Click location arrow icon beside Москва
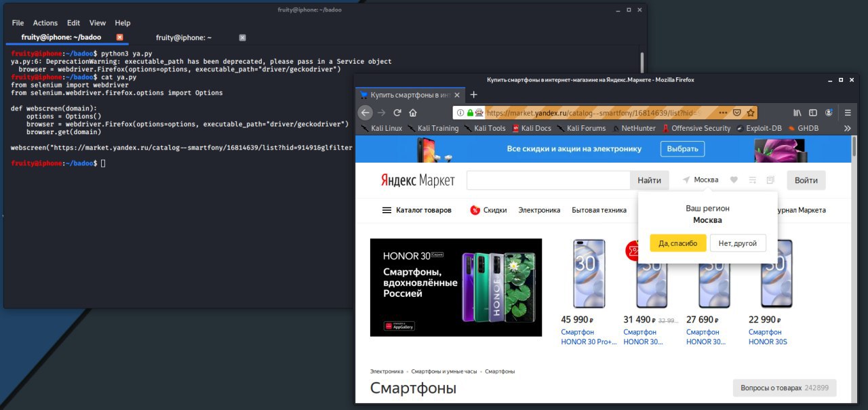 point(686,180)
